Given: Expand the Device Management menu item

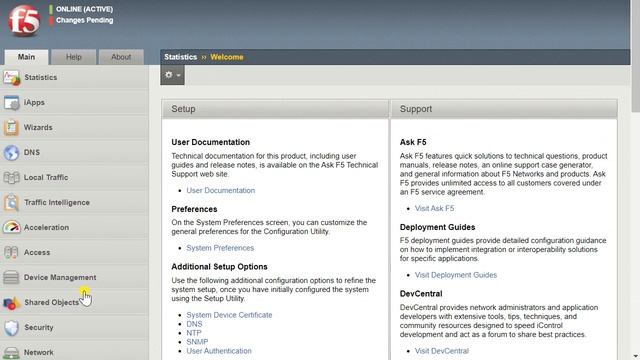Looking at the screenshot, I should pyautogui.click(x=74, y=277).
